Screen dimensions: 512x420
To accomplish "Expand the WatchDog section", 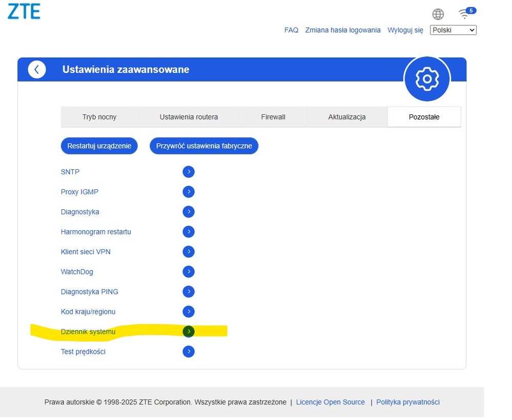I will tap(189, 272).
